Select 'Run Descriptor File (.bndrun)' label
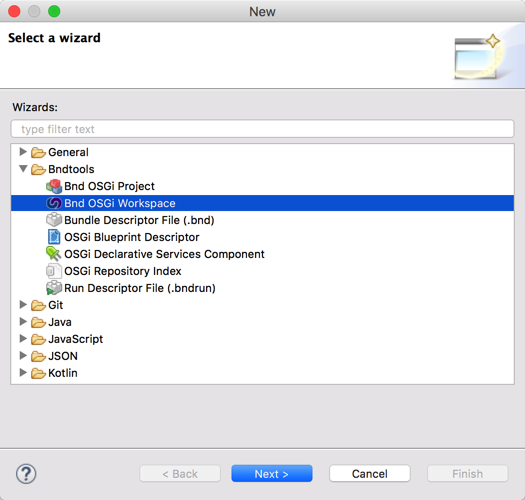525x500 pixels. tap(140, 288)
